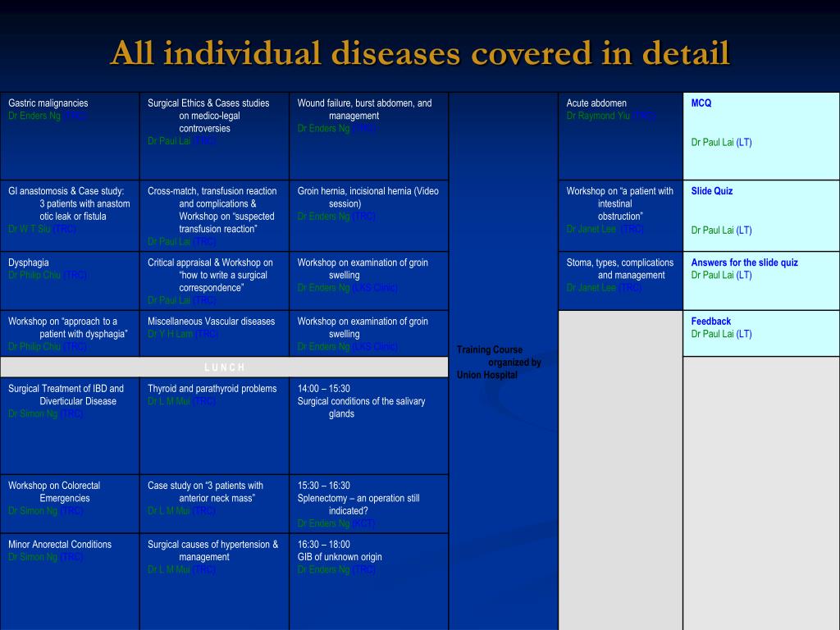Select the "Feedback" heading
The width and height of the screenshot is (840, 630).
click(x=711, y=322)
